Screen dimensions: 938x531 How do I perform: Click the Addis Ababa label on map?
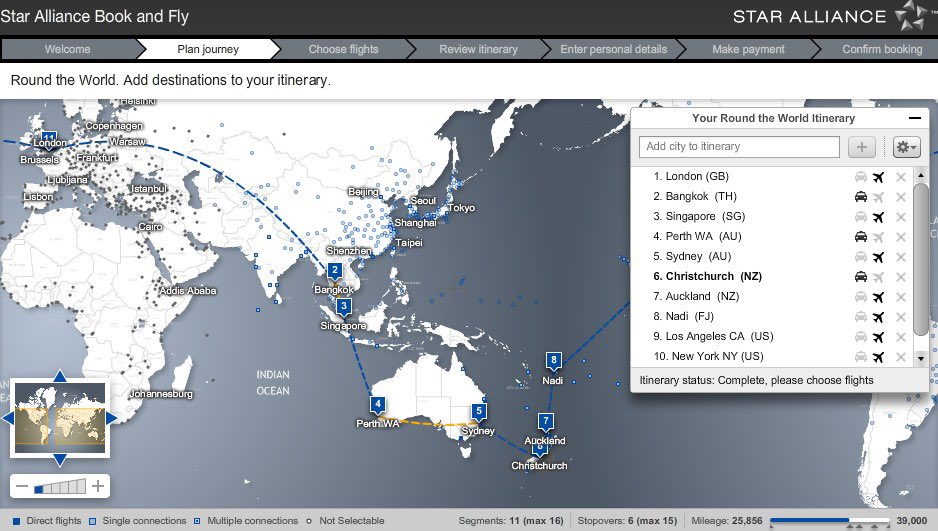(x=188, y=291)
